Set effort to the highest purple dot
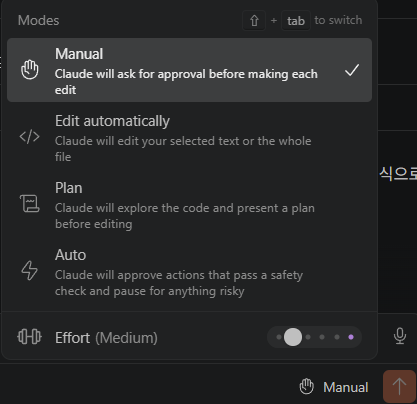This screenshot has height=404, width=417. click(351, 337)
